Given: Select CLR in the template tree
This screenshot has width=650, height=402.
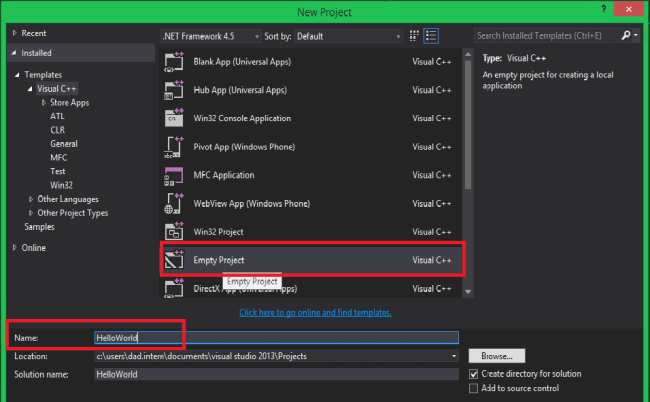Looking at the screenshot, I should click(x=58, y=130).
